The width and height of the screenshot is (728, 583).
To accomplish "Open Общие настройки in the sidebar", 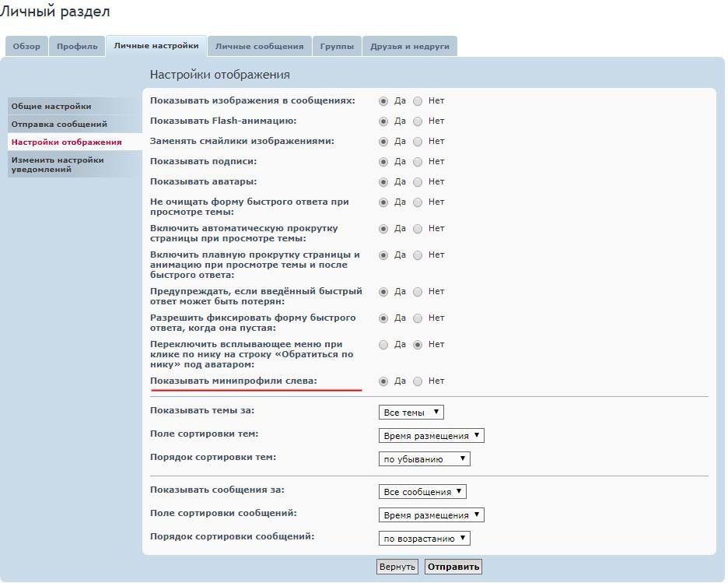I will (51, 107).
